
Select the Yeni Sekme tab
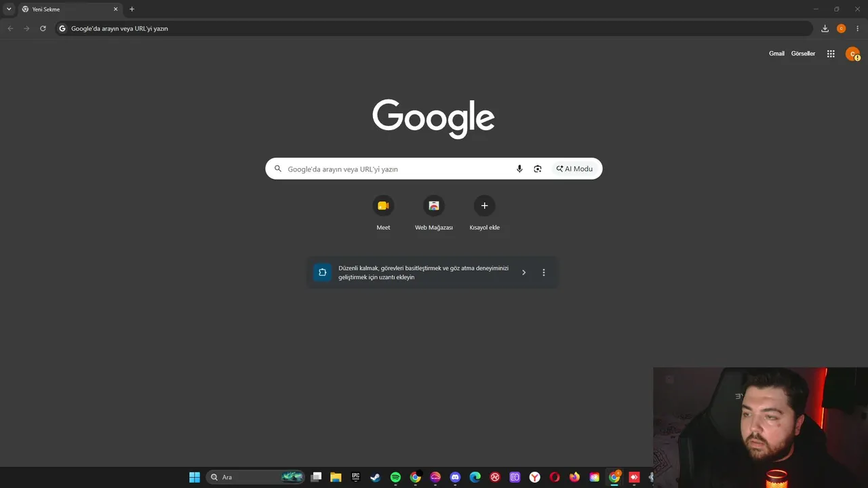pyautogui.click(x=70, y=9)
